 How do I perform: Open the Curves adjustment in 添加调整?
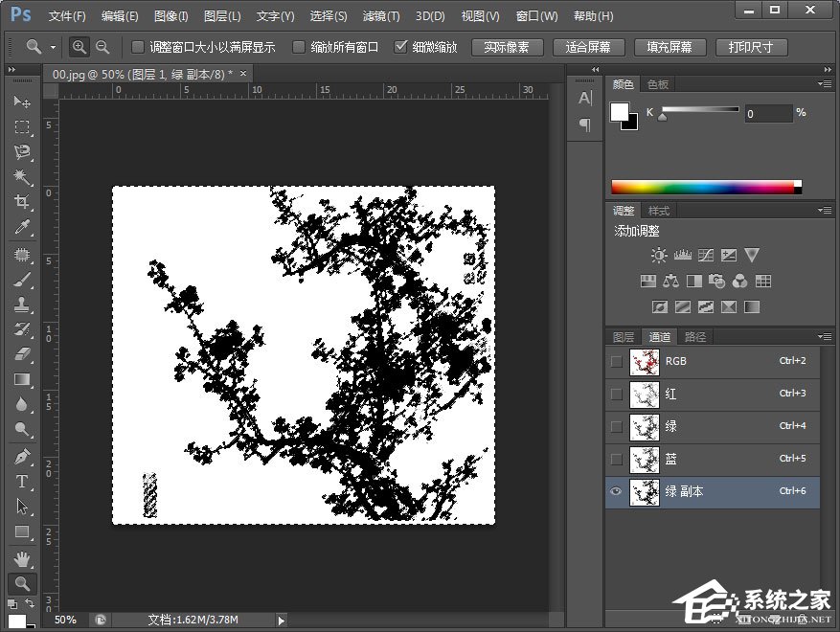click(x=704, y=255)
